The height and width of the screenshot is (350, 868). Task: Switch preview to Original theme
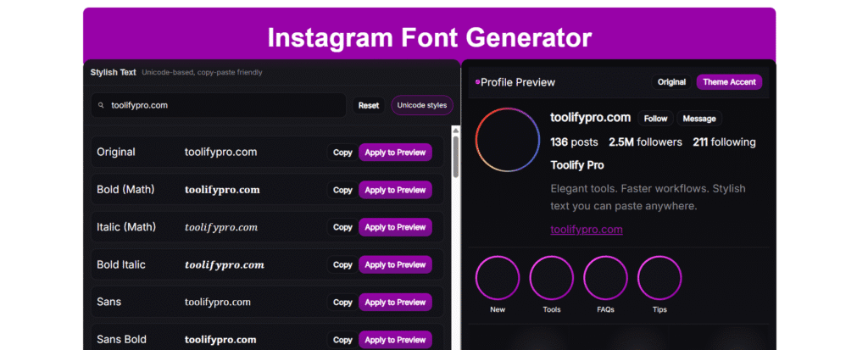click(671, 82)
